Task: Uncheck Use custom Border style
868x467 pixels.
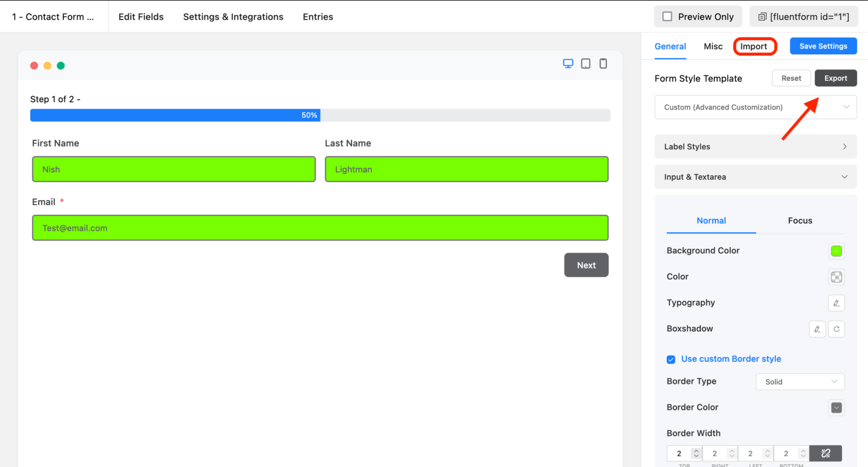Action: (671, 359)
